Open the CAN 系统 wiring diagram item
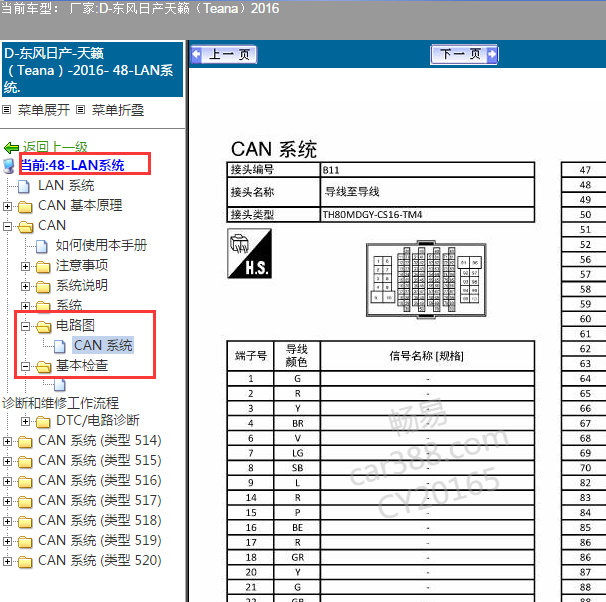The height and width of the screenshot is (602, 606). [x=103, y=345]
